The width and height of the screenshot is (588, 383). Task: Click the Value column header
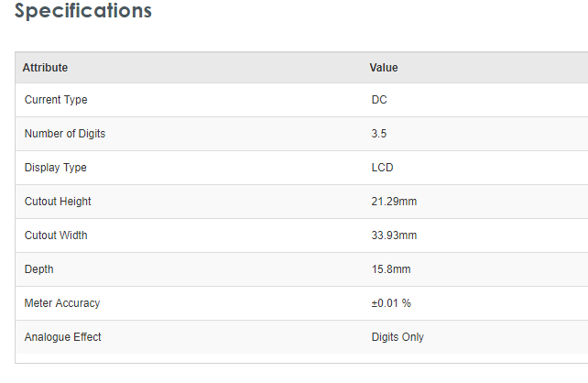(x=384, y=68)
